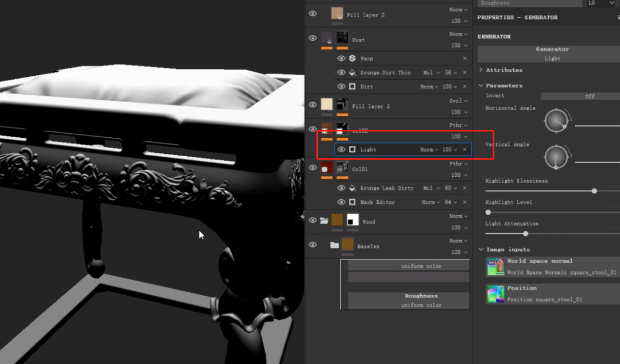The width and height of the screenshot is (620, 364).
Task: Click the Mask Editor generator icon
Action: point(352,202)
